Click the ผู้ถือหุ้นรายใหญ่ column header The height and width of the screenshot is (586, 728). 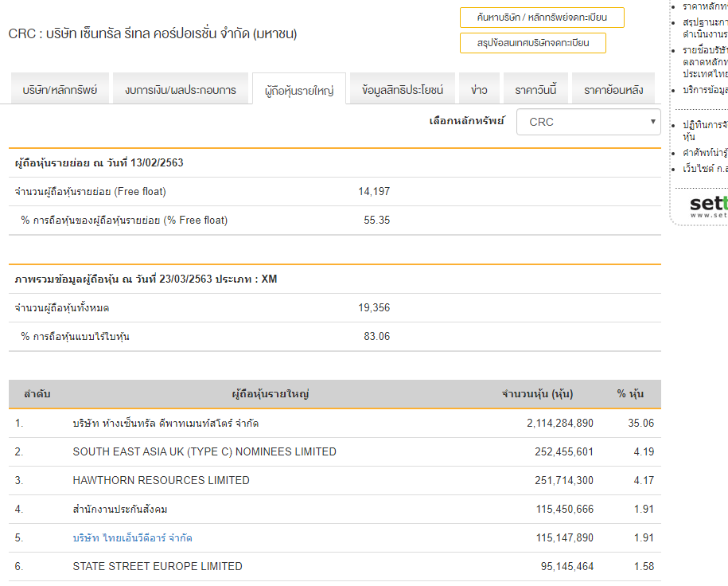(271, 394)
